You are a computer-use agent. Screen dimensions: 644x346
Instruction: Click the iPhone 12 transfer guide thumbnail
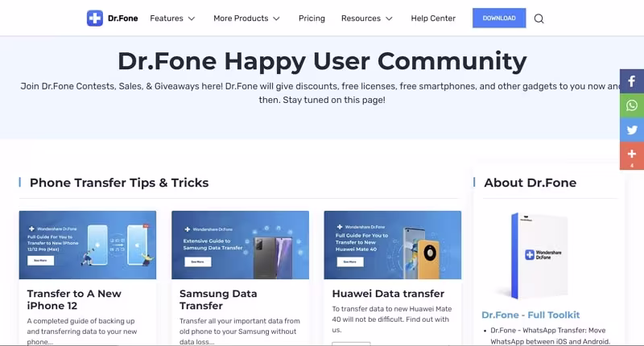pos(88,245)
